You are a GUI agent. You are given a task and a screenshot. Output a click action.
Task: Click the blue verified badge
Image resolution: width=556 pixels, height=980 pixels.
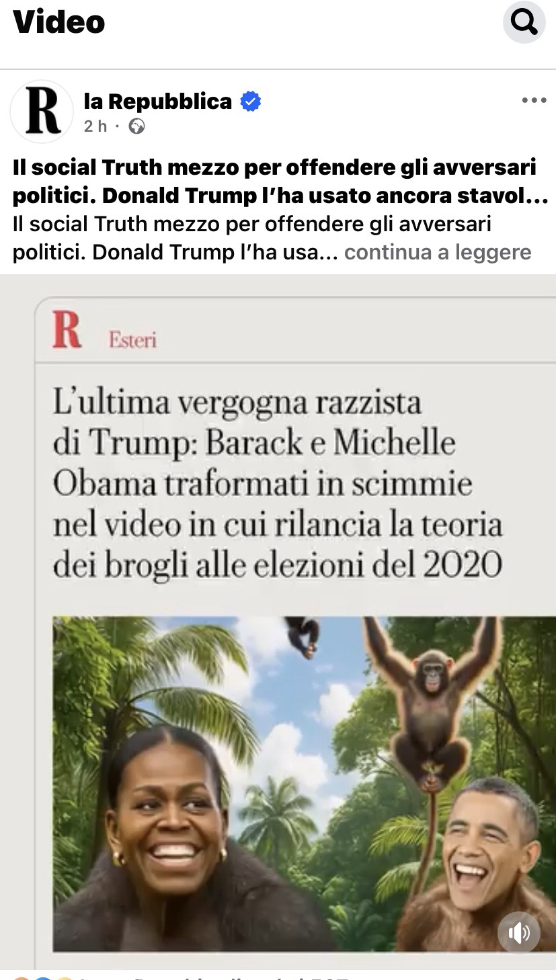click(251, 102)
